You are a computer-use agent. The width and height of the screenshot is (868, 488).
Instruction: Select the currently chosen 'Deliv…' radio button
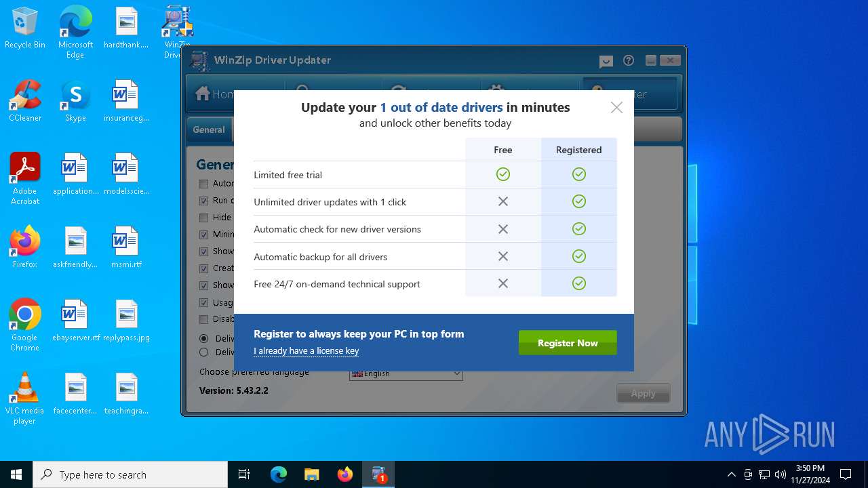[x=204, y=338]
